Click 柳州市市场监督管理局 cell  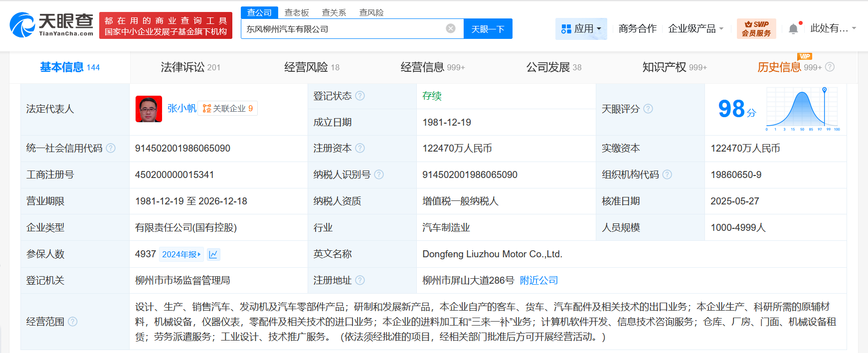tap(182, 280)
